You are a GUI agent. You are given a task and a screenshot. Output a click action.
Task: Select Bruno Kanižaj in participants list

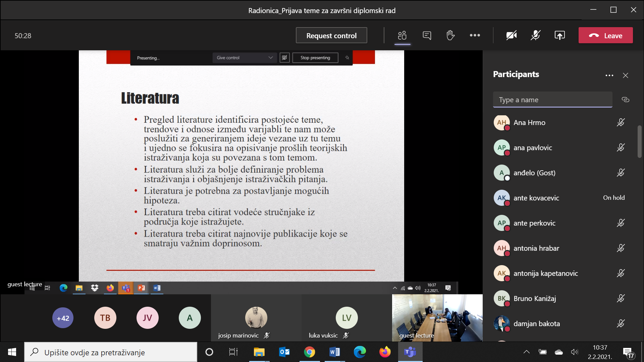pyautogui.click(x=534, y=298)
